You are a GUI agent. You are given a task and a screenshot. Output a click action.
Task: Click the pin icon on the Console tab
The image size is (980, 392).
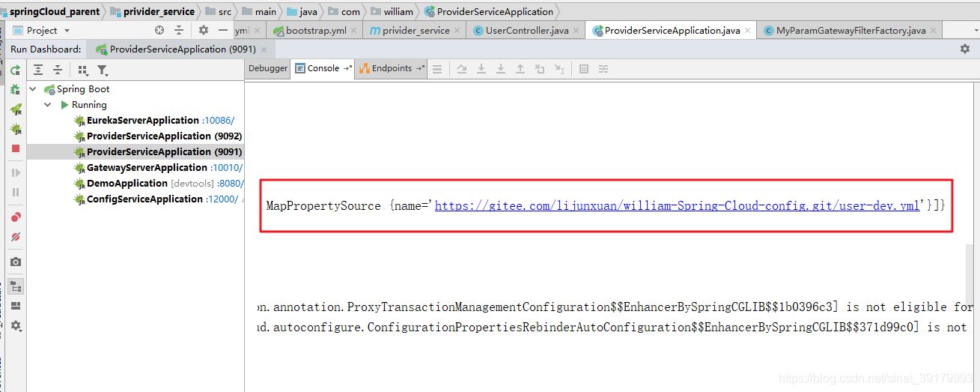[x=347, y=68]
